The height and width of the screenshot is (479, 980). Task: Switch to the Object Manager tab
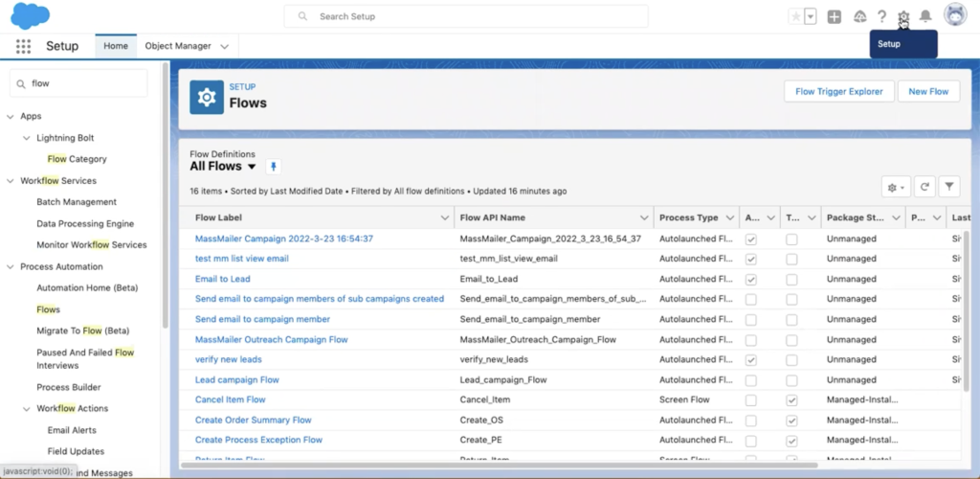click(186, 46)
